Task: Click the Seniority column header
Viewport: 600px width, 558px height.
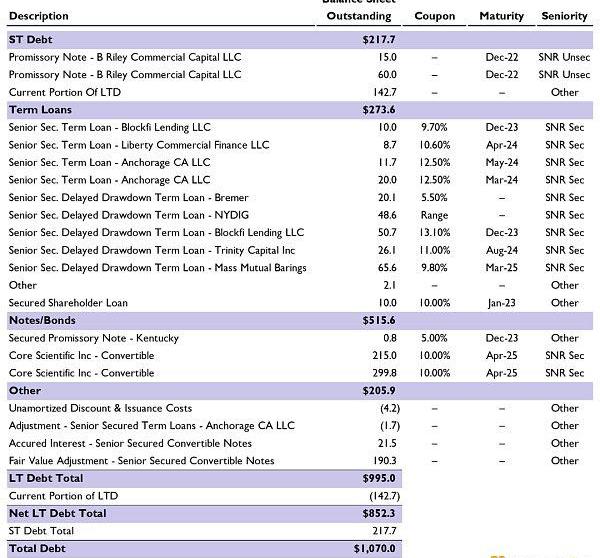Action: coord(564,16)
